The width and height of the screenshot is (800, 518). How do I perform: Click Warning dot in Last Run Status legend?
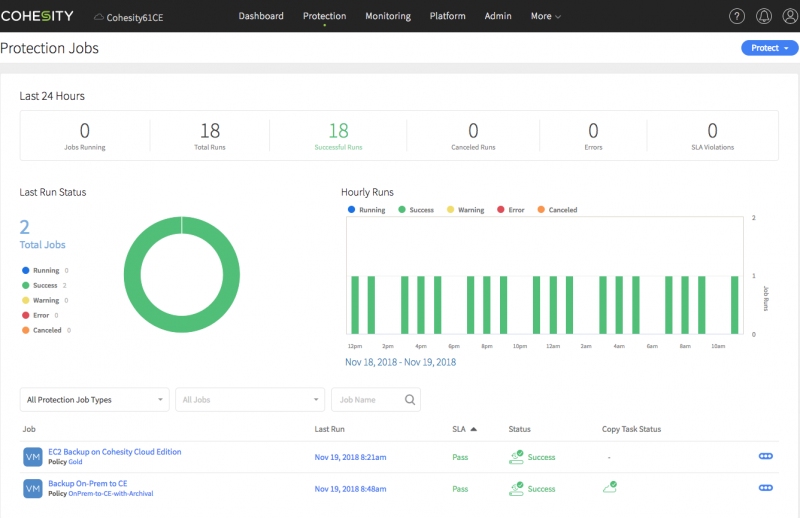click(x=26, y=300)
